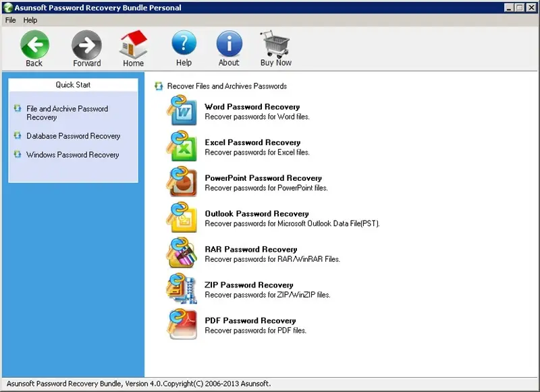
Task: Click the Asunsoft title bar app icon
Action: point(7,7)
